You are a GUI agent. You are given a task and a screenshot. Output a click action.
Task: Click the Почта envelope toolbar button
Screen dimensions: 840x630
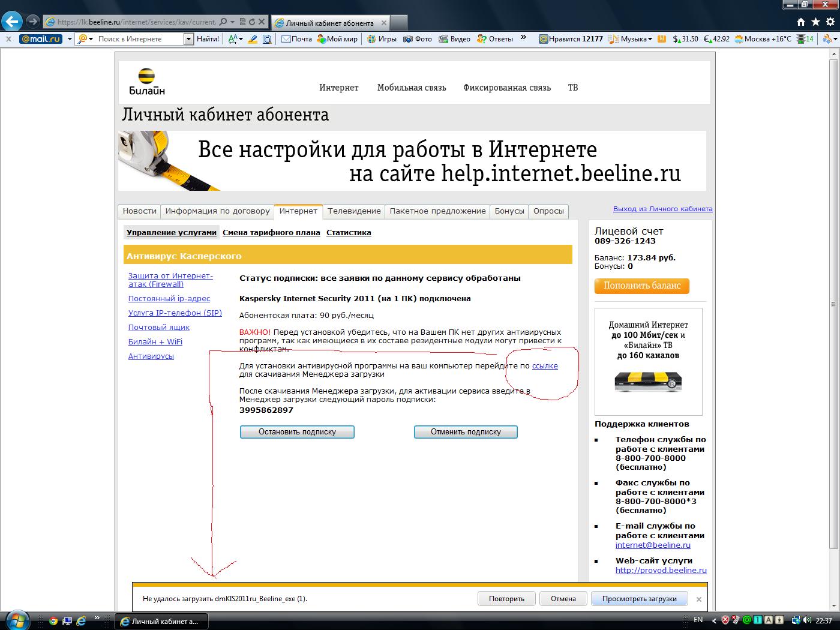(296, 39)
